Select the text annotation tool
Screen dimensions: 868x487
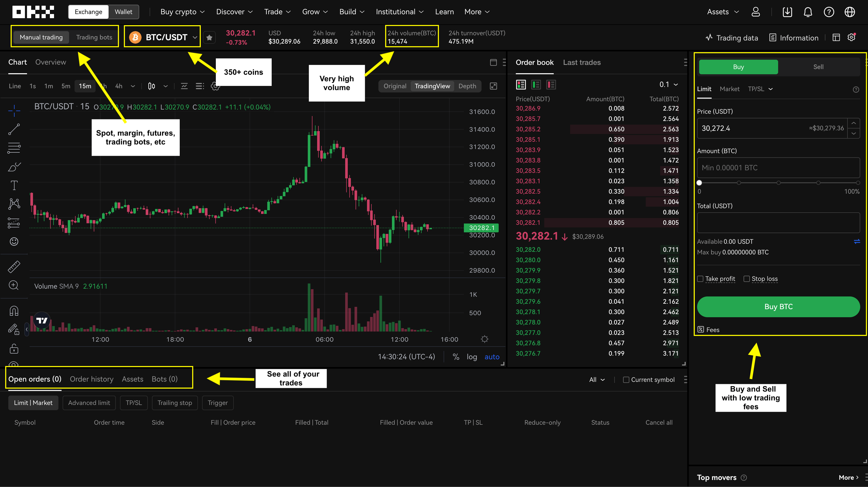[14, 186]
